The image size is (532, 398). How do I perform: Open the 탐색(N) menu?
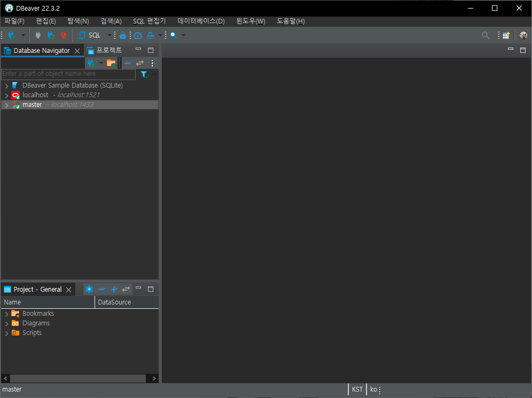pyautogui.click(x=78, y=21)
